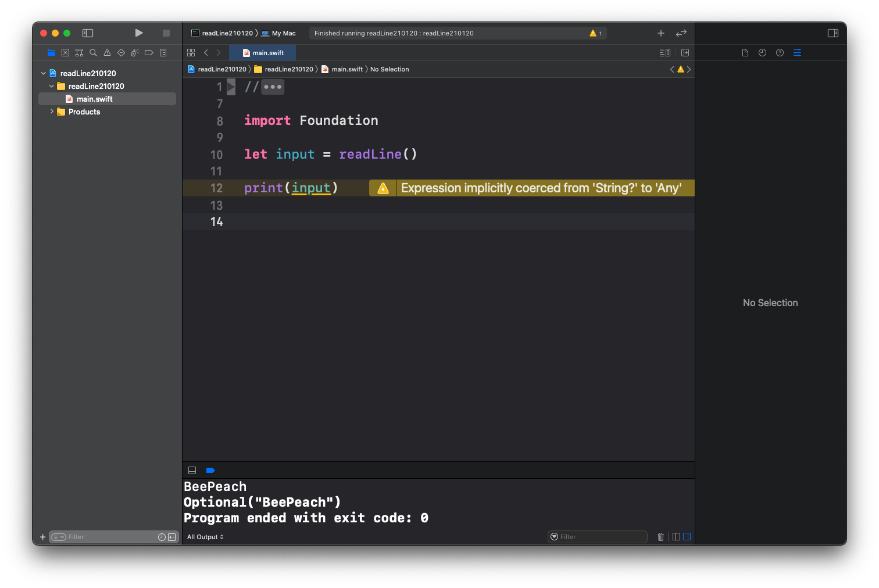Open the Debug navigator spray icon
The width and height of the screenshot is (879, 588).
(x=135, y=53)
